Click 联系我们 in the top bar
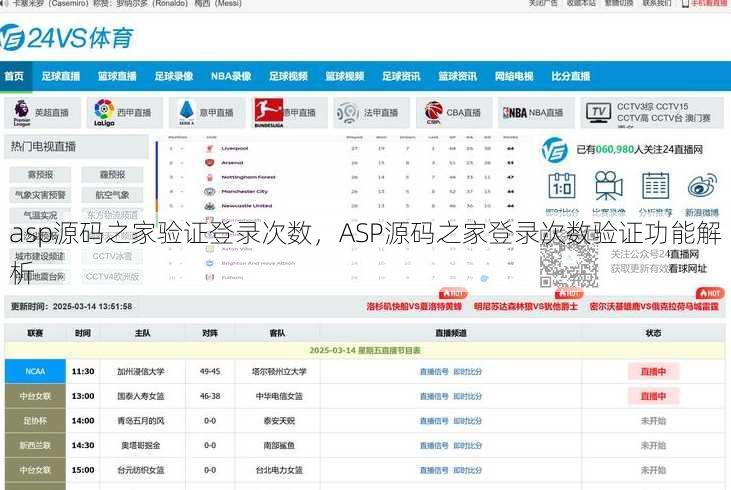The height and width of the screenshot is (490, 731). click(657, 3)
